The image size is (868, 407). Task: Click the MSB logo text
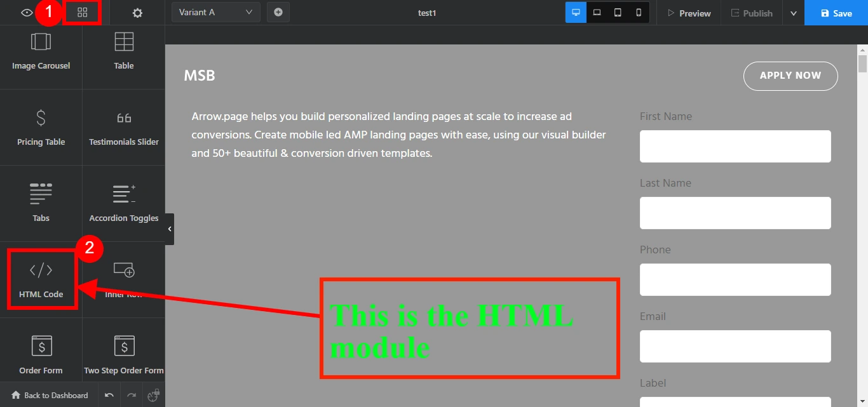click(200, 76)
